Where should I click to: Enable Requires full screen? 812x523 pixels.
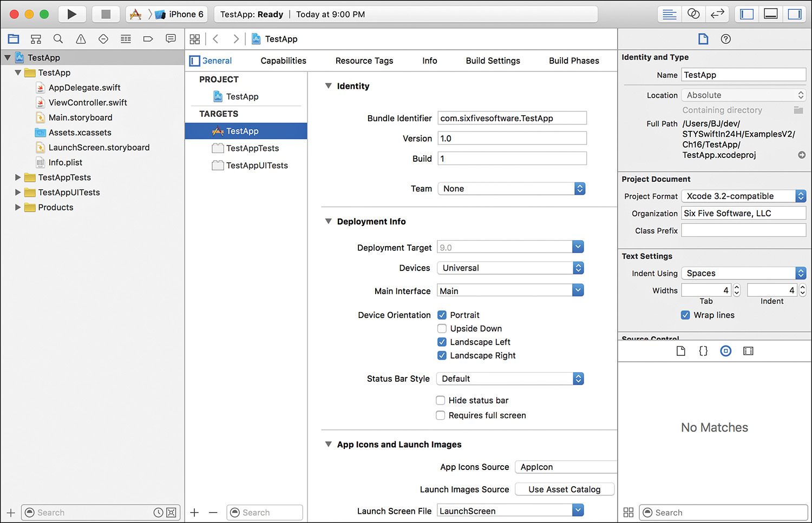[x=441, y=415]
